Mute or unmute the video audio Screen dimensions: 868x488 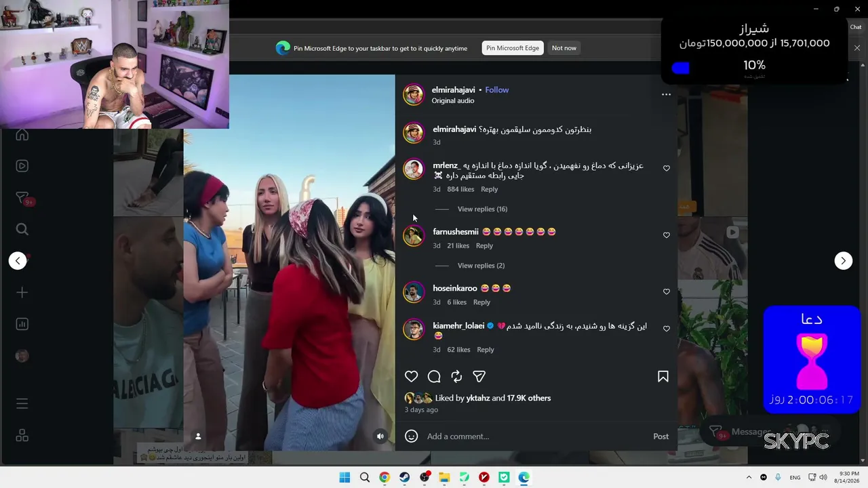[x=380, y=436]
